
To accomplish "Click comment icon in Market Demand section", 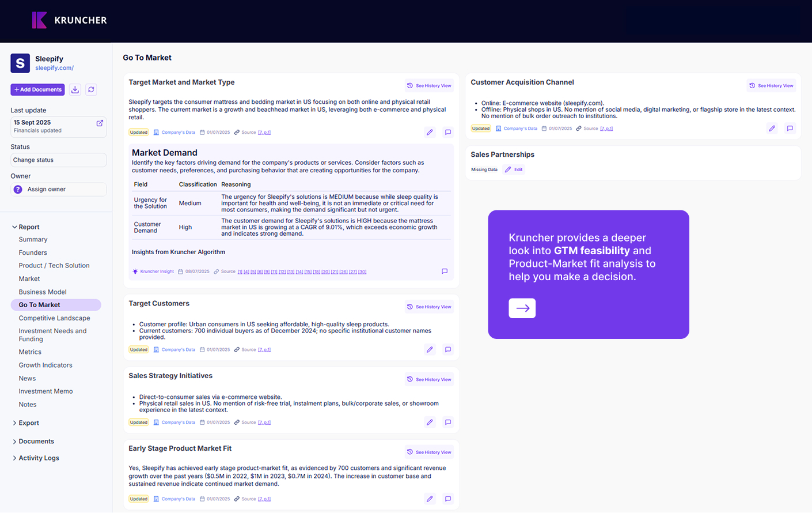I will click(445, 271).
